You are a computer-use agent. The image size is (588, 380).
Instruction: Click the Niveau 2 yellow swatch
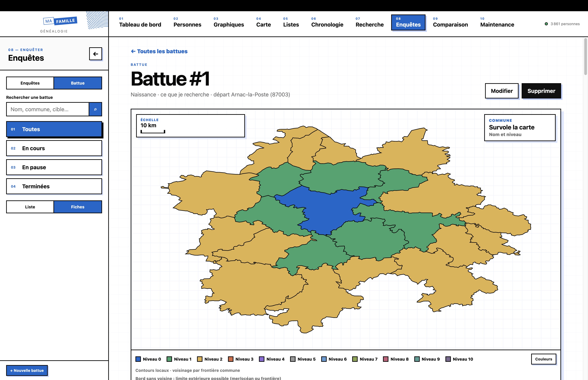(x=200, y=359)
